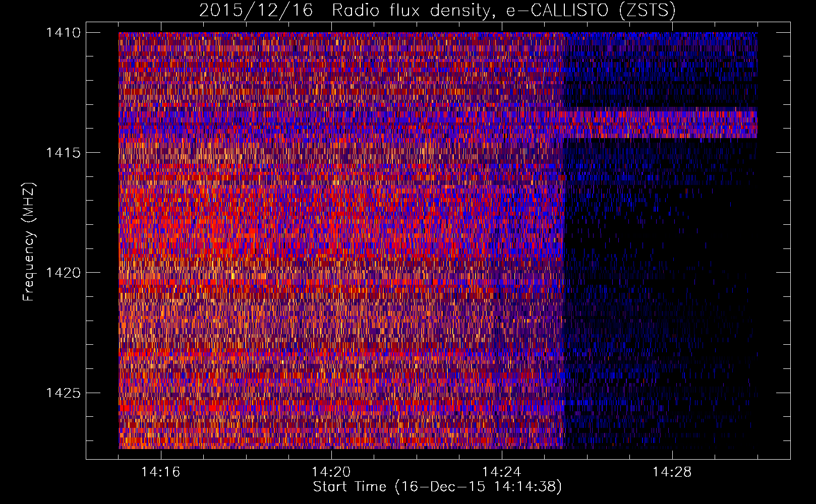Viewport: 816px width, 504px height.
Task: Click the date "2015/12/16" in the title
Action: [256, 10]
